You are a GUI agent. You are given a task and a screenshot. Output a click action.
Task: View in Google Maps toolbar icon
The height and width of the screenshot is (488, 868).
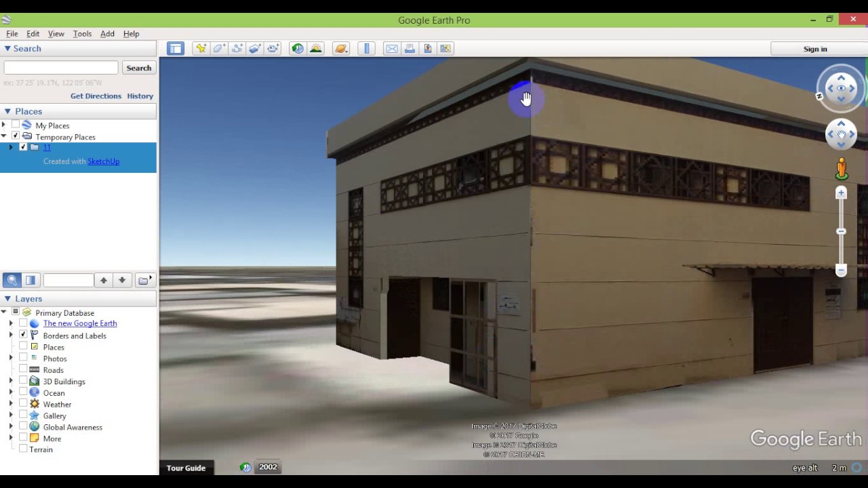click(x=446, y=48)
